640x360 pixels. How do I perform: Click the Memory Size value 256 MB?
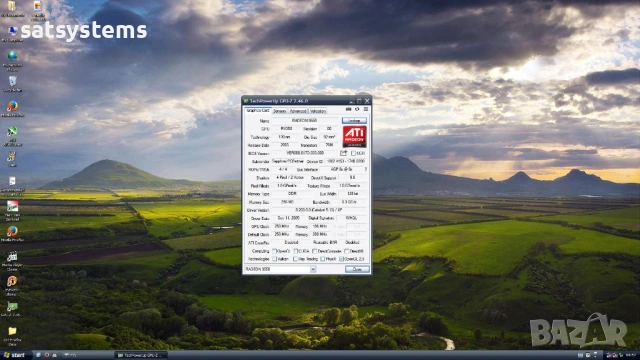click(x=287, y=202)
